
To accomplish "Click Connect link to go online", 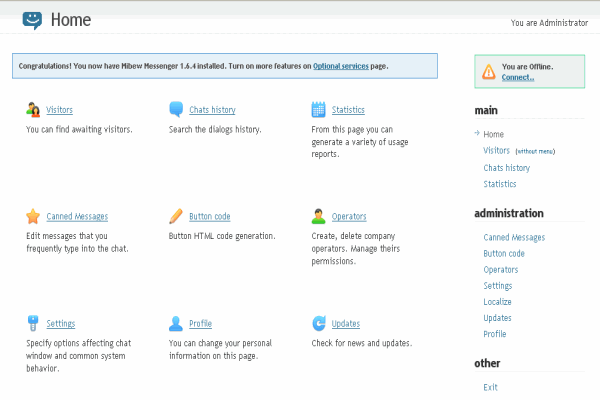I will tap(518, 77).
